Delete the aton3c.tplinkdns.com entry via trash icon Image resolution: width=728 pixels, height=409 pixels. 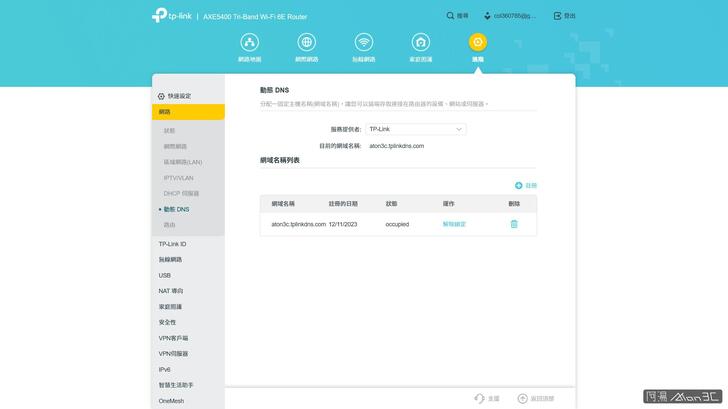click(514, 224)
